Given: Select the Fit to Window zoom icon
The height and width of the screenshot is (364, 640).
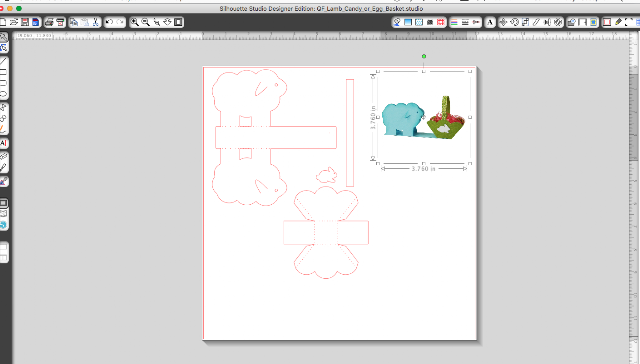Looking at the screenshot, I should pyautogui.click(x=178, y=22).
